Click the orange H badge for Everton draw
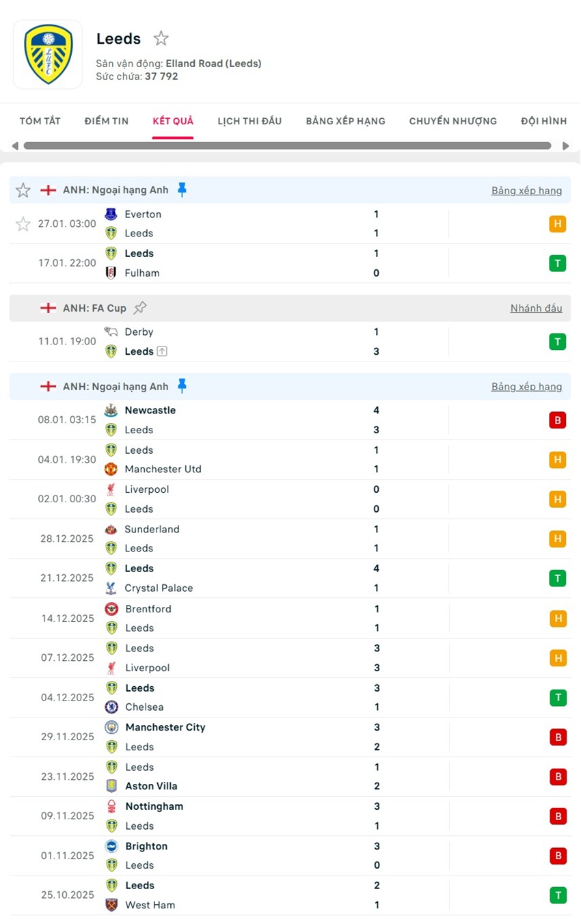The height and width of the screenshot is (924, 581). pyautogui.click(x=558, y=223)
